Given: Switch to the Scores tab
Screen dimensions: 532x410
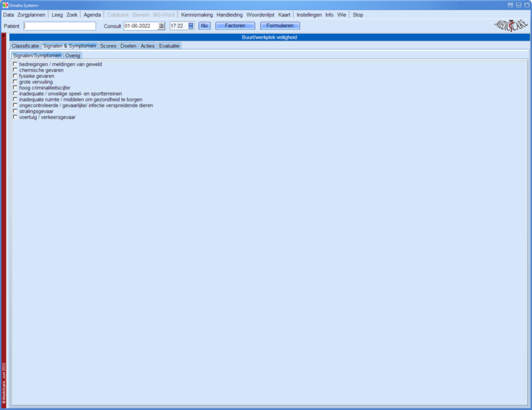Looking at the screenshot, I should (108, 46).
